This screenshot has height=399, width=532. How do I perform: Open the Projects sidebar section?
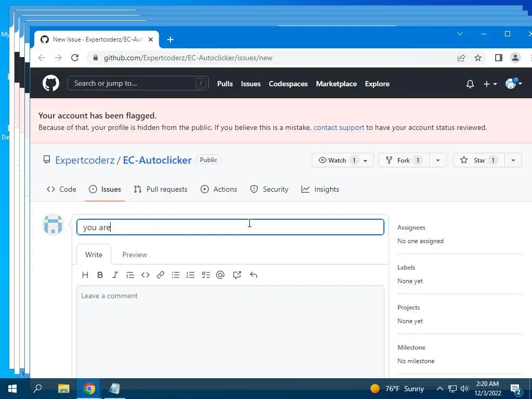pos(408,308)
